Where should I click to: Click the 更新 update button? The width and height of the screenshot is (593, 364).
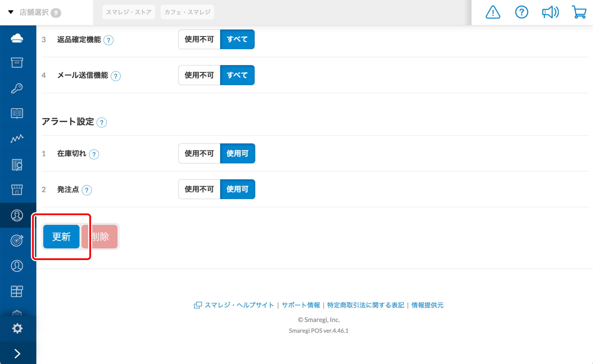[x=61, y=237]
